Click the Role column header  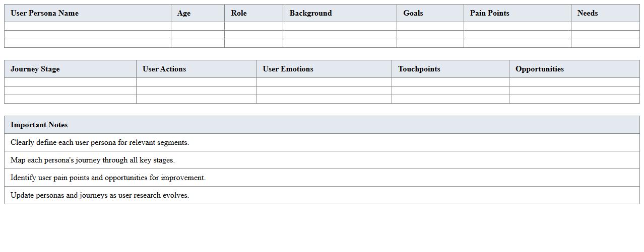[x=239, y=13]
